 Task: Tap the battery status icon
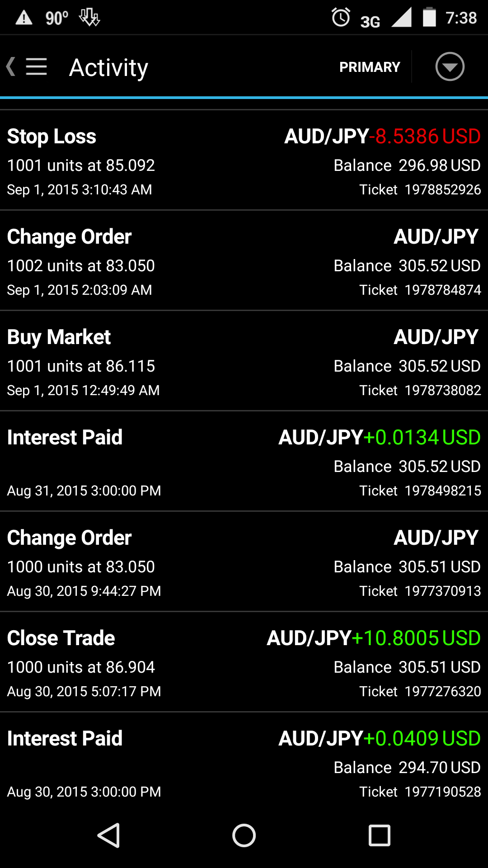[429, 18]
